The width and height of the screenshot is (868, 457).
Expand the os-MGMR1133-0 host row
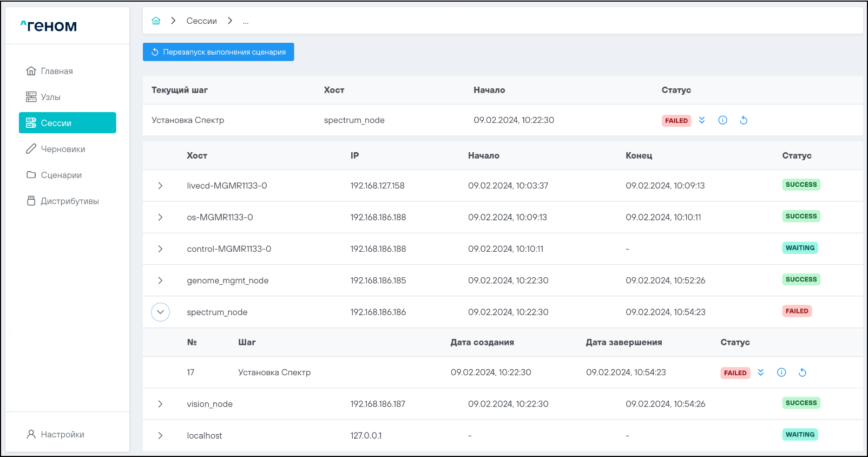tap(160, 217)
